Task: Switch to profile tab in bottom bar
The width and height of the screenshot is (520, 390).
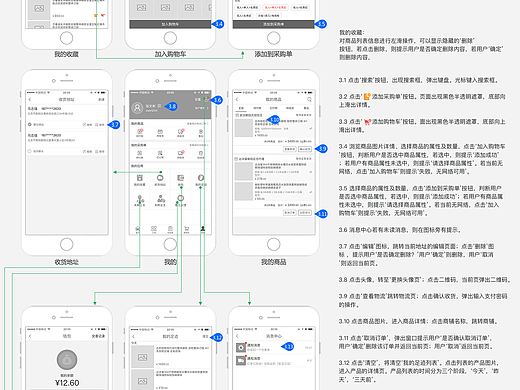Action: pyautogui.click(x=203, y=229)
